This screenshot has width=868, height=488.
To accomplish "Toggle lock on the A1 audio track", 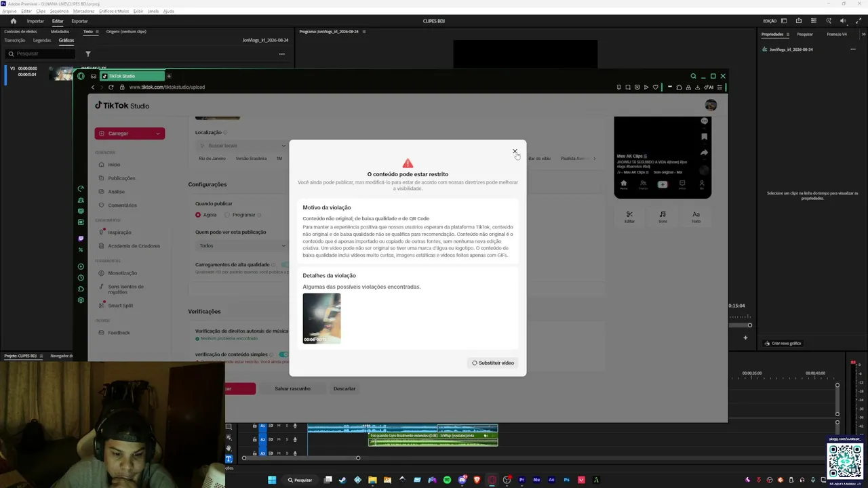I will [x=255, y=426].
